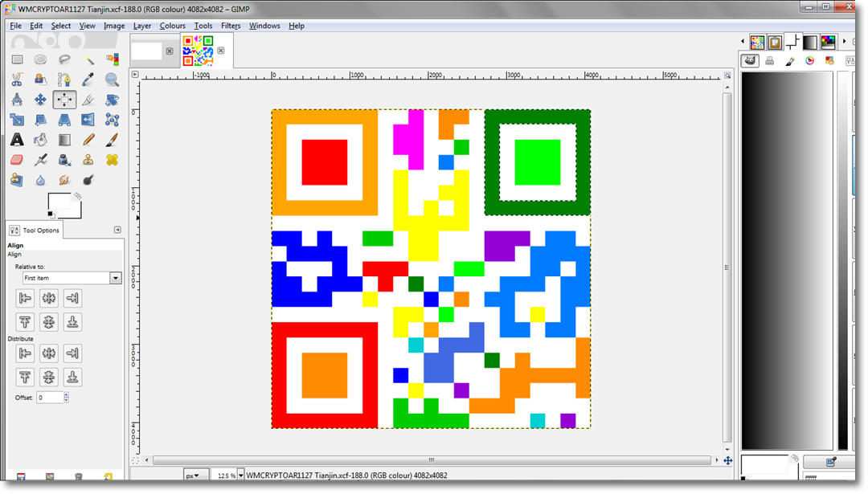The image size is (868, 494).
Task: Select the Colour Picker eyedropper tool
Action: (88, 80)
